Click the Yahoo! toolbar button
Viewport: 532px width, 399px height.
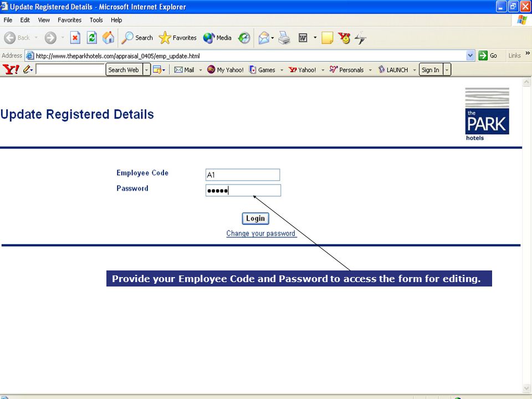click(302, 70)
